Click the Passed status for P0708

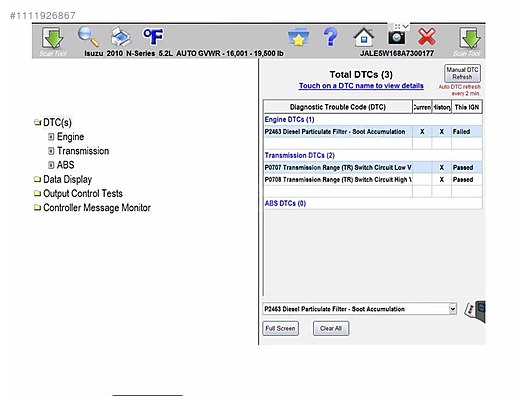(x=463, y=179)
